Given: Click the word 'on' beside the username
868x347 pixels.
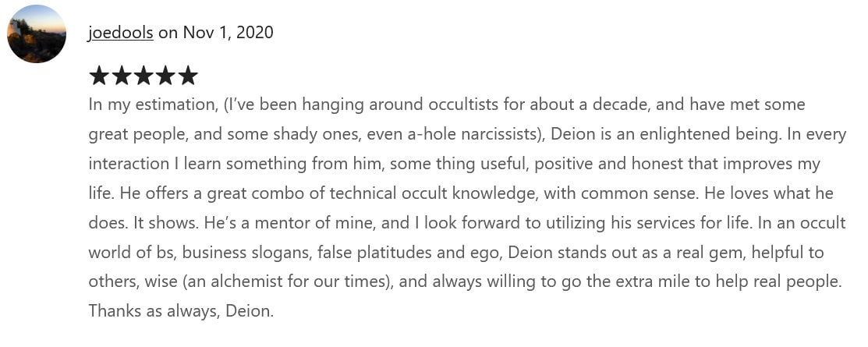Looking at the screenshot, I should click(x=168, y=32).
